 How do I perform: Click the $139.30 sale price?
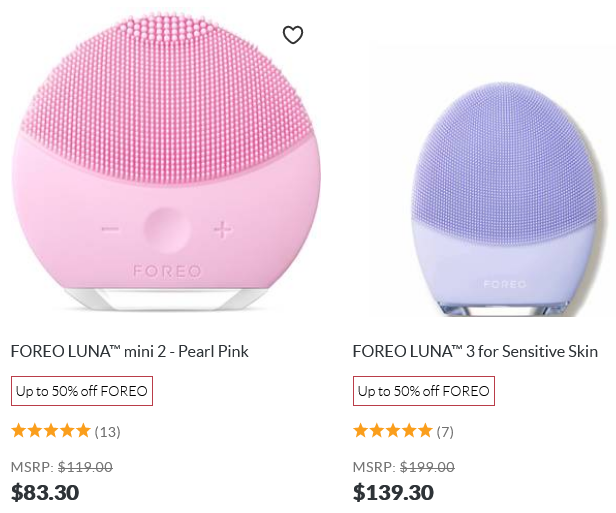point(393,492)
